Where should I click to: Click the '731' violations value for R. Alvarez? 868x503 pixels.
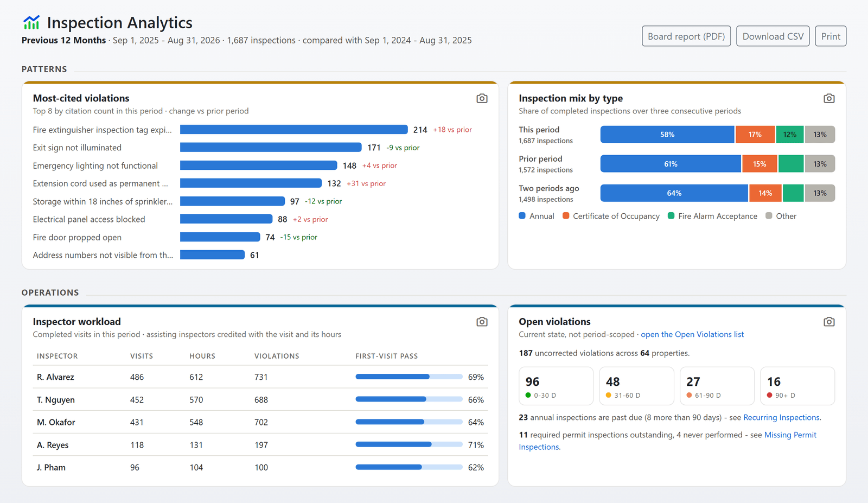point(261,377)
